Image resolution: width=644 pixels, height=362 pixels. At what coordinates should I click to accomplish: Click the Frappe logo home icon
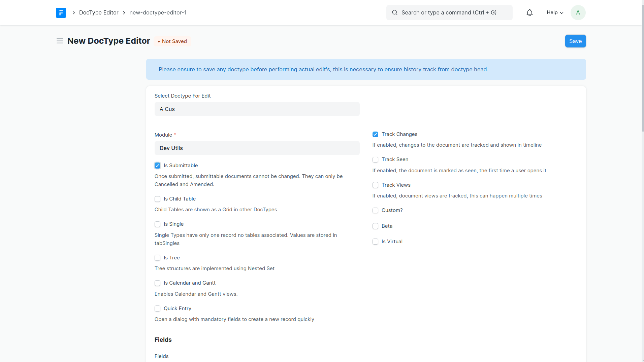point(61,13)
